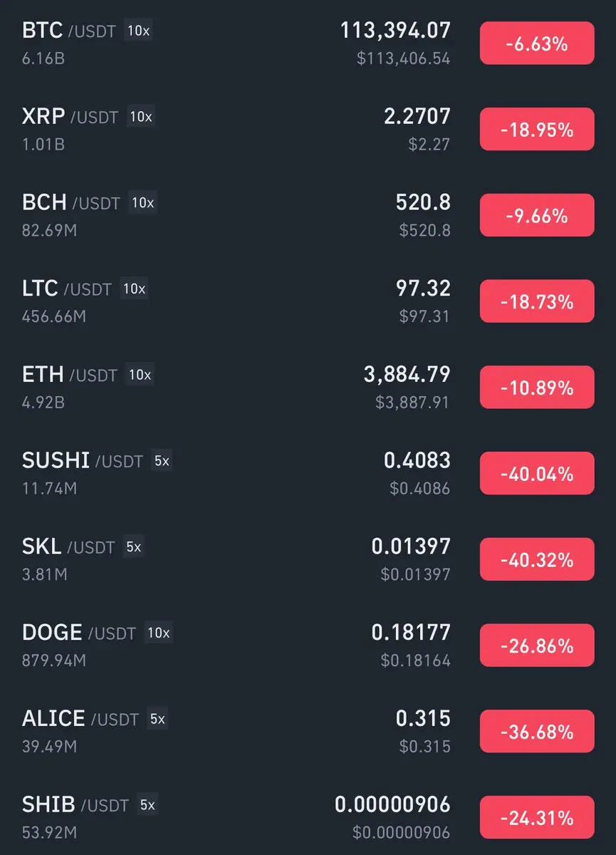Screen dimensions: 616x855
Task: Tap the ALICE 39.49M volume text
Action: [x=50, y=746]
